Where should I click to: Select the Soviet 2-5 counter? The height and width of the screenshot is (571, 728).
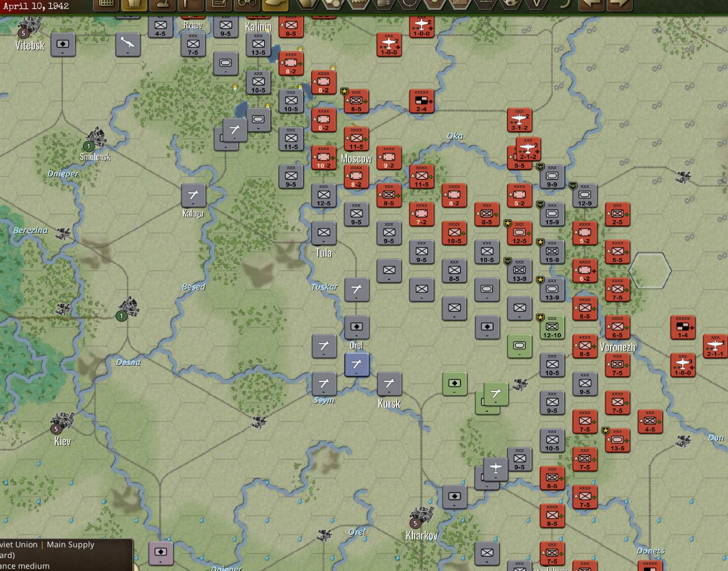tap(617, 214)
